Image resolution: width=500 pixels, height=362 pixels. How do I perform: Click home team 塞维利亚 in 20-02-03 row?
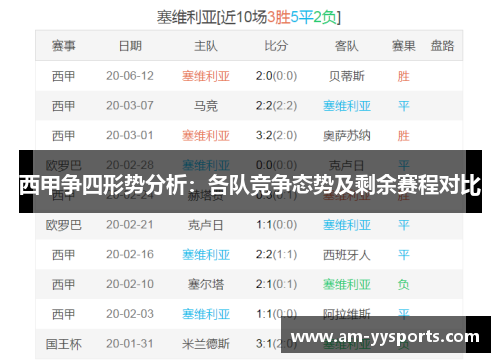pos(206,314)
